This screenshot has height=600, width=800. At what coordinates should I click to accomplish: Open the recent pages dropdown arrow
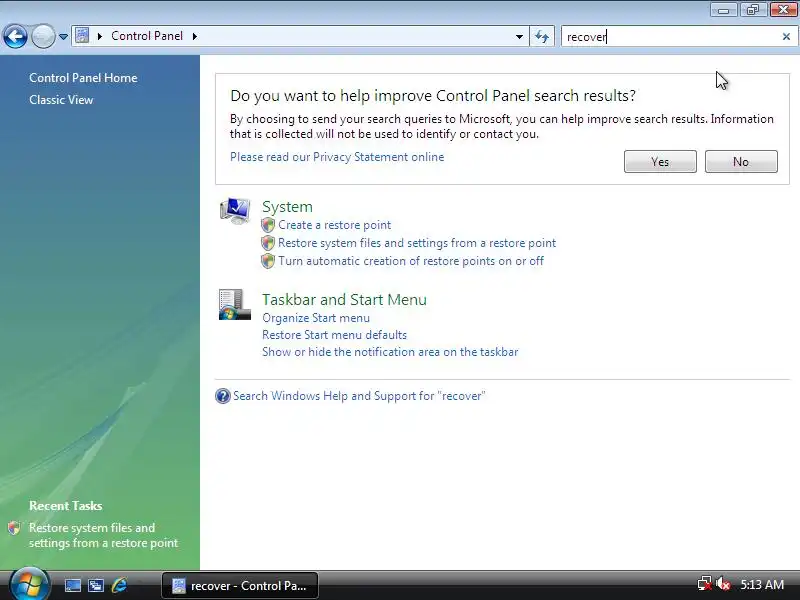point(63,37)
